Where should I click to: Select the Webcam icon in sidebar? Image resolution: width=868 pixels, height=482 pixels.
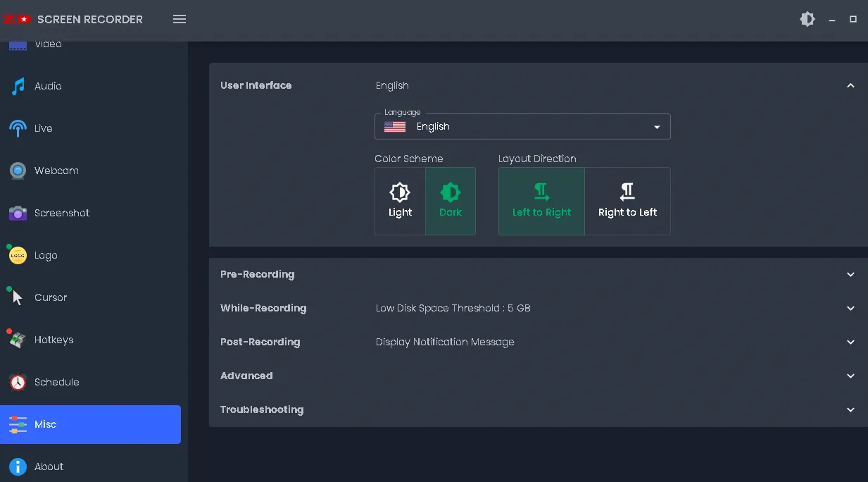click(18, 171)
